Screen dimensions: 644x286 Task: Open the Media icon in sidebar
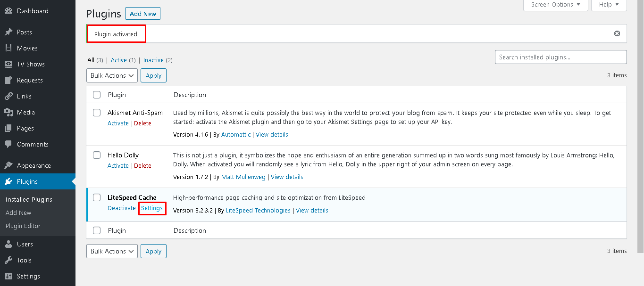(x=8, y=112)
